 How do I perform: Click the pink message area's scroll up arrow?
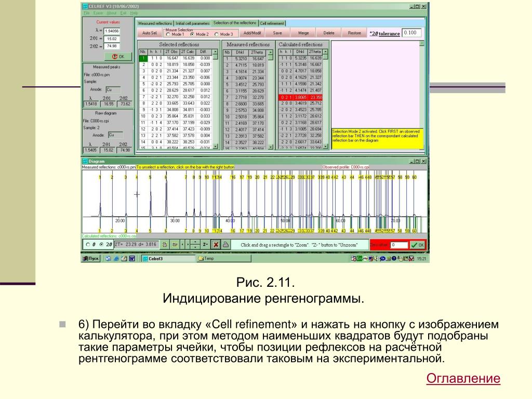pos(422,44)
